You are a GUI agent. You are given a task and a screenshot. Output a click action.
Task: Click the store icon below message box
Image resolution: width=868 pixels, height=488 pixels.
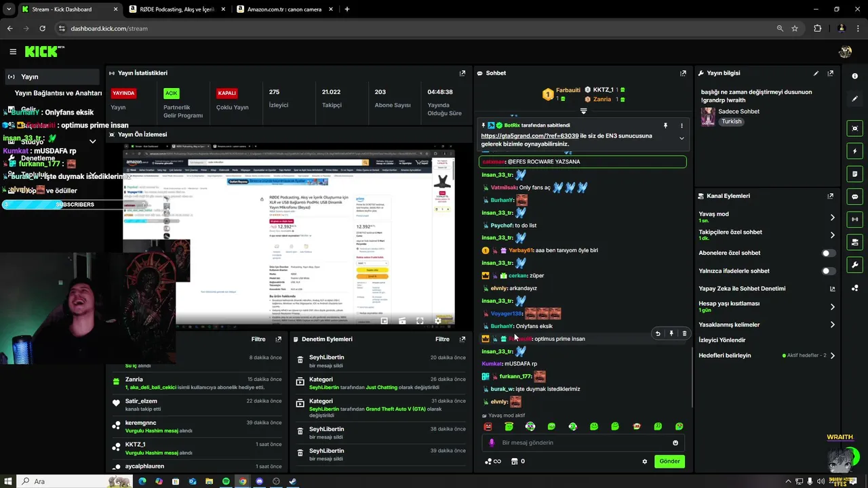(x=514, y=462)
